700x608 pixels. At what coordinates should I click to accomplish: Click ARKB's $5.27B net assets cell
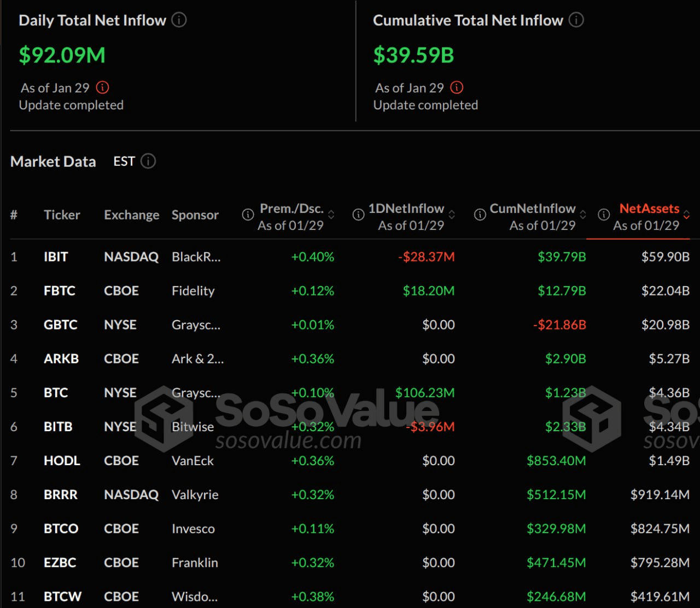669,358
